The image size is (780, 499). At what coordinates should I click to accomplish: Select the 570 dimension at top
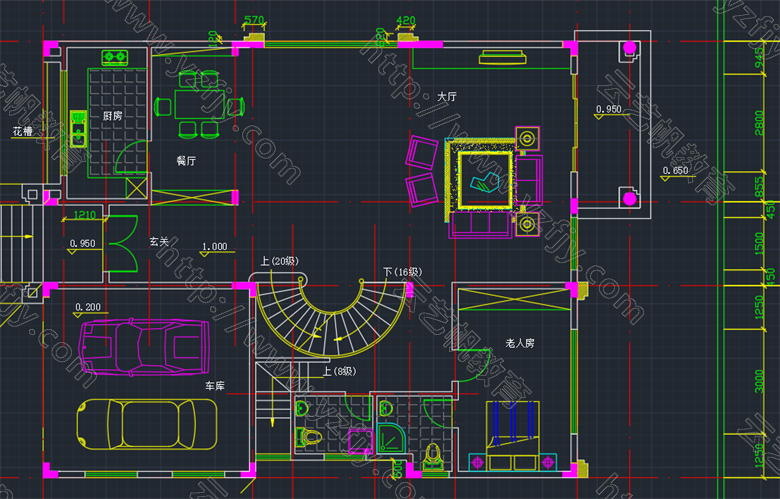[254, 20]
